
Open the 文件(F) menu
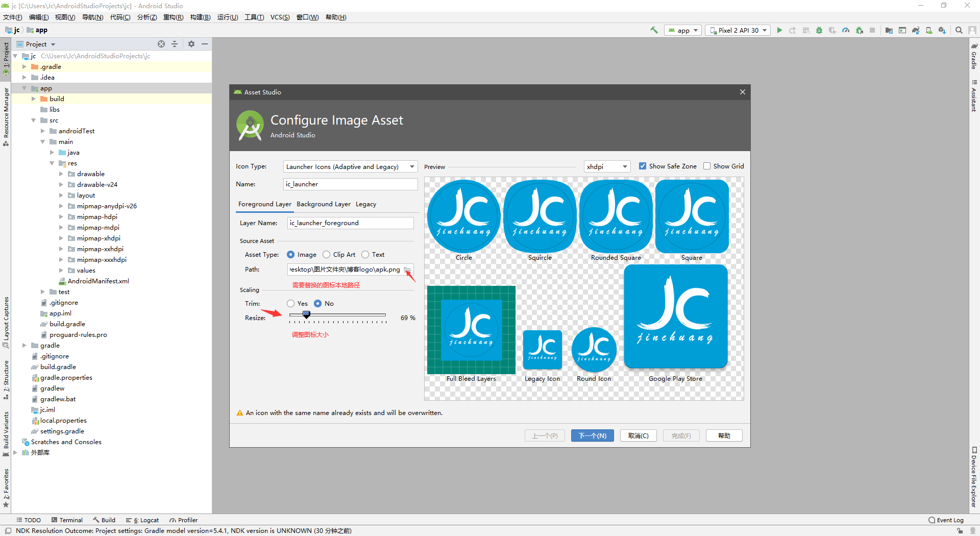(13, 17)
